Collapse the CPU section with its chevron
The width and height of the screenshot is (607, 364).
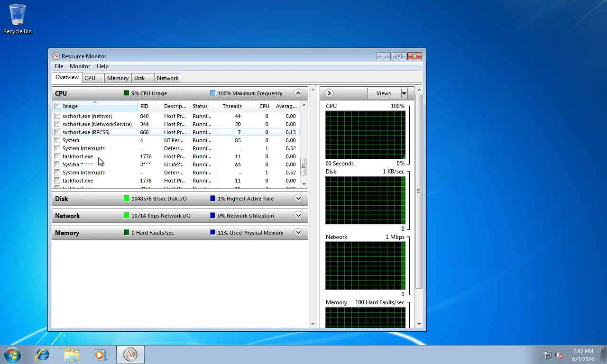[x=298, y=93]
